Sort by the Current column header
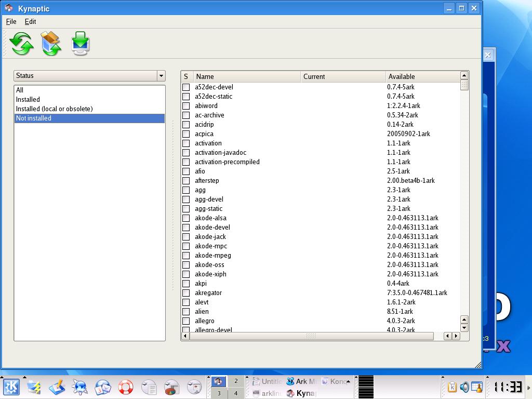 coord(343,77)
